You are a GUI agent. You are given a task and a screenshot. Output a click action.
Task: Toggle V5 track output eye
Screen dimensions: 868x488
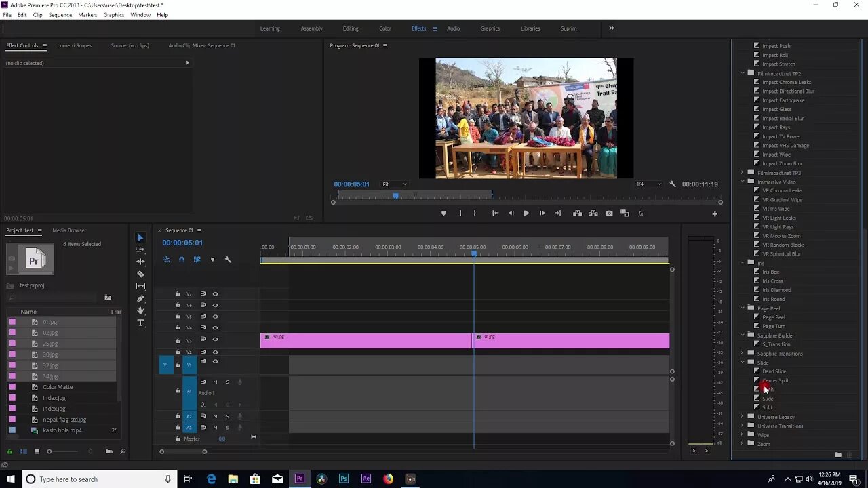coord(216,317)
